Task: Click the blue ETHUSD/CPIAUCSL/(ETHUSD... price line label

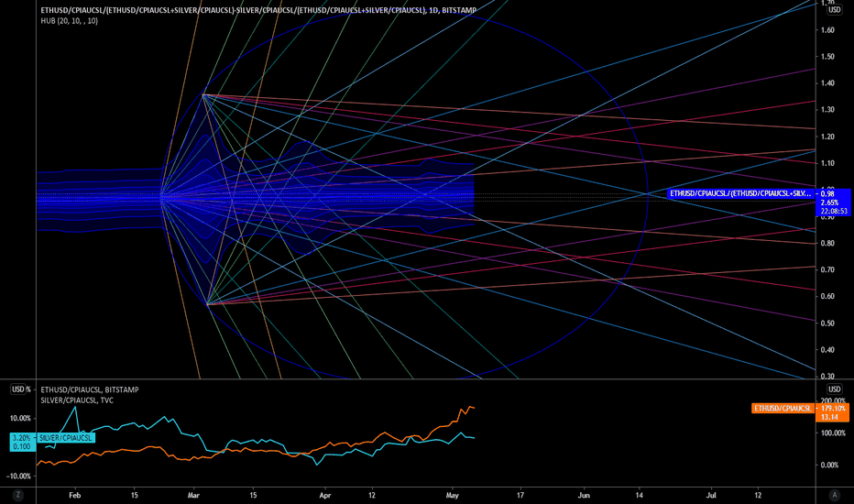Action: (740, 193)
